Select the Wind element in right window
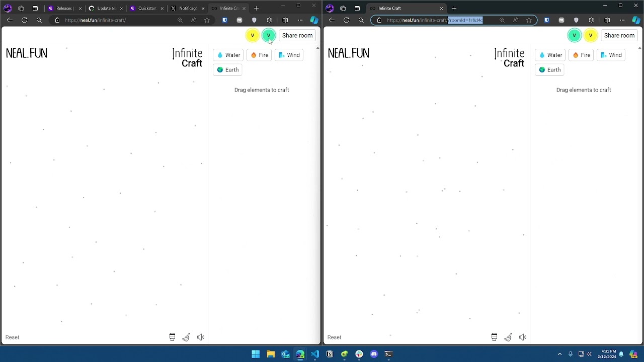This screenshot has width=644, height=362. coord(611,55)
